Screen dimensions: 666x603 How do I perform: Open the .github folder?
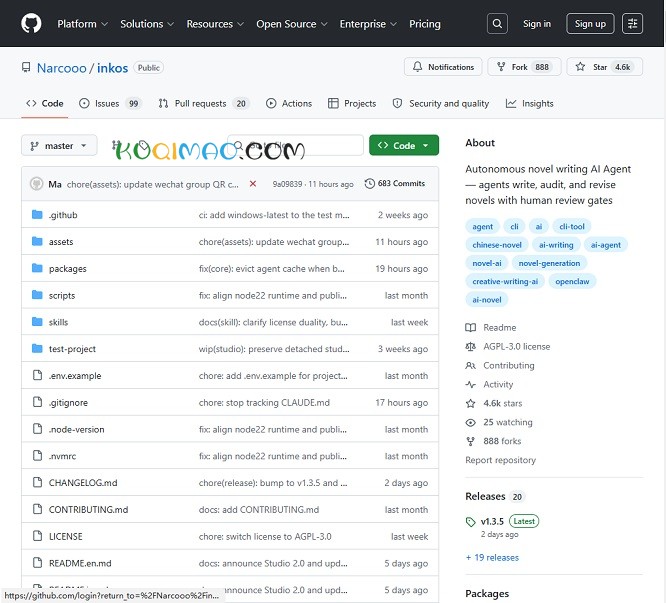[x=63, y=215]
